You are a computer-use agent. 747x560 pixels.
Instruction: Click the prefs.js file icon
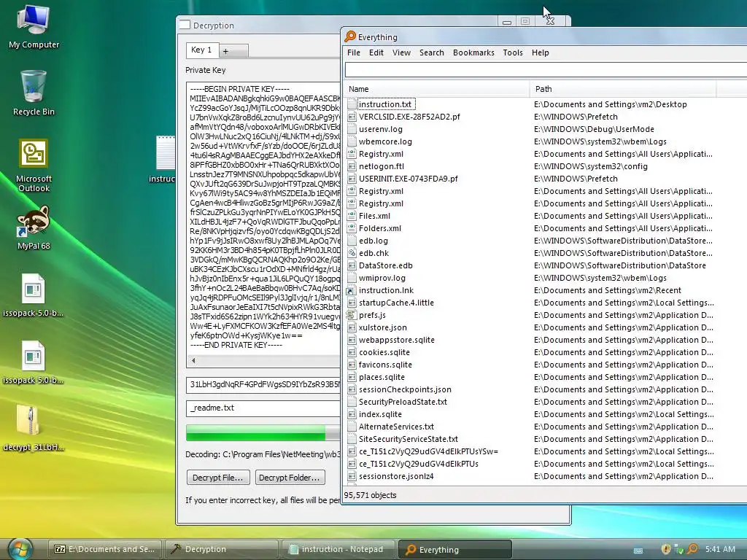click(352, 315)
